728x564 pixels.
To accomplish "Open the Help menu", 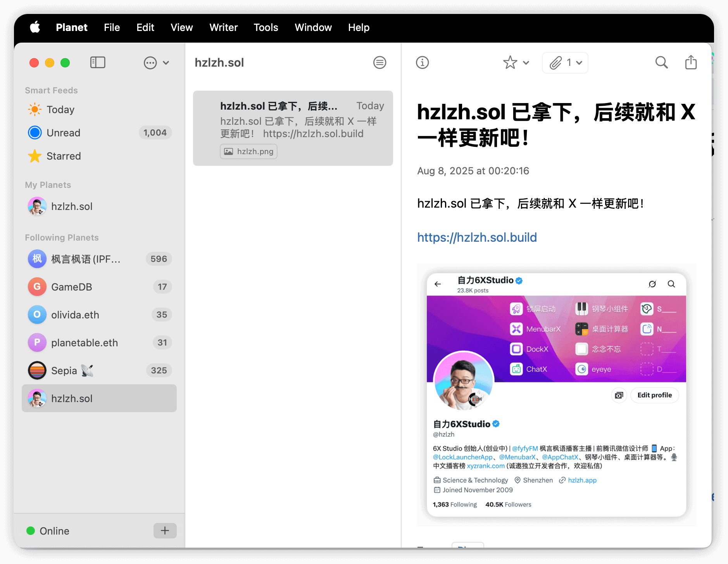I will (x=359, y=28).
